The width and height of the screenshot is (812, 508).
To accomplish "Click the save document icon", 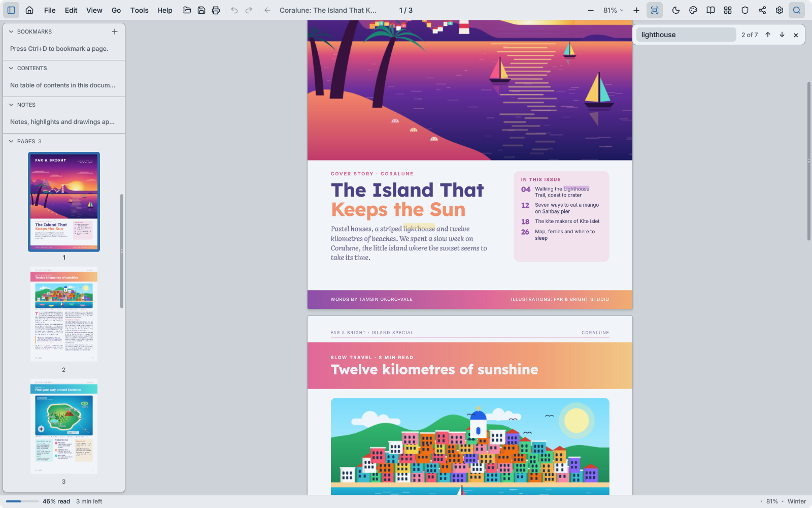I will coord(201,10).
